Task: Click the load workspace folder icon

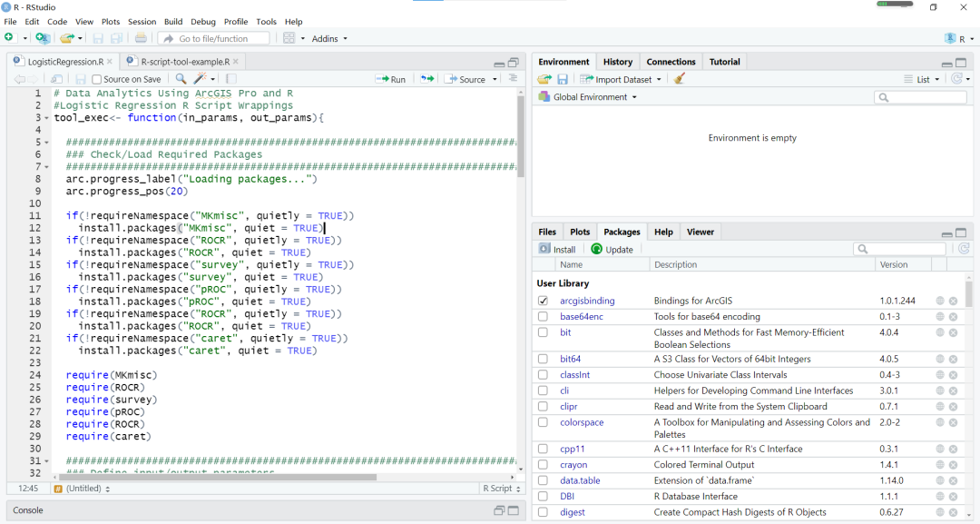Action: click(x=544, y=79)
